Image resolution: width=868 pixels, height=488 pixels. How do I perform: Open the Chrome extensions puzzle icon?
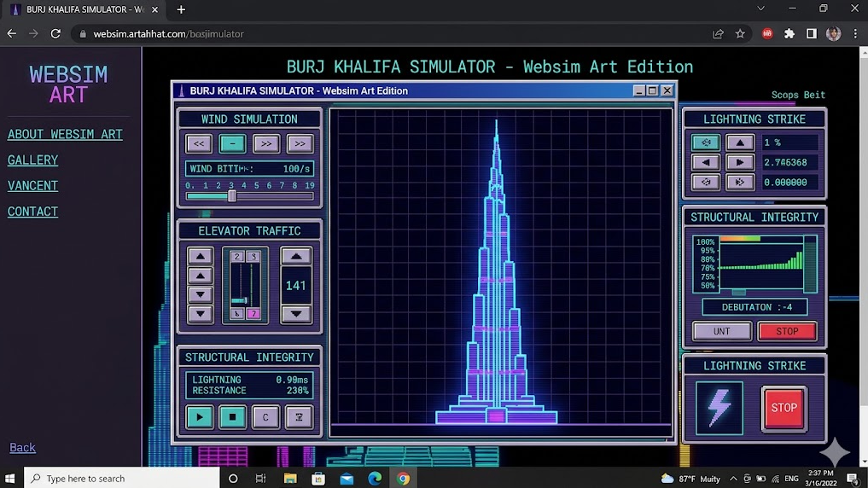pyautogui.click(x=789, y=34)
